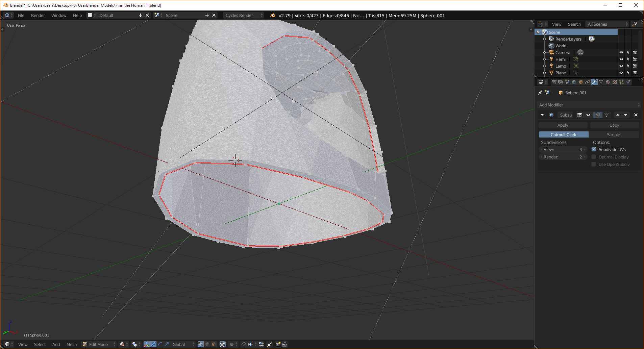Viewport: 644px width, 349px height.
Task: Click the outliner filter magnifier icon
Action: 635,24
